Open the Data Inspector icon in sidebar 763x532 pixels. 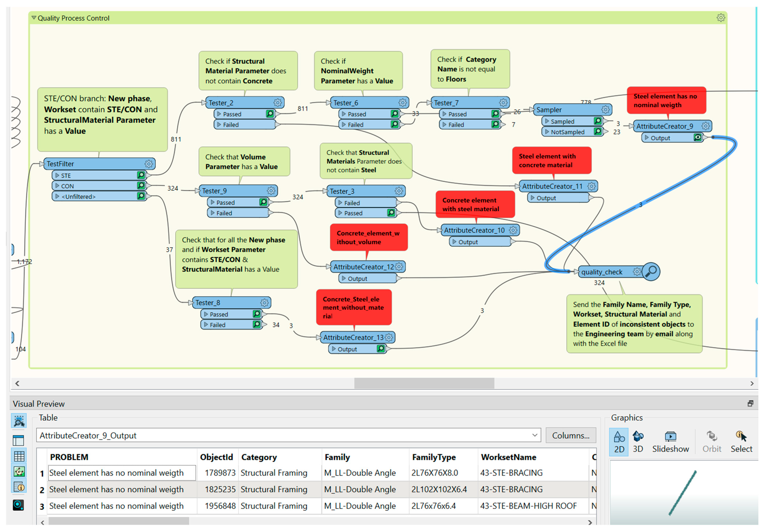(18, 505)
